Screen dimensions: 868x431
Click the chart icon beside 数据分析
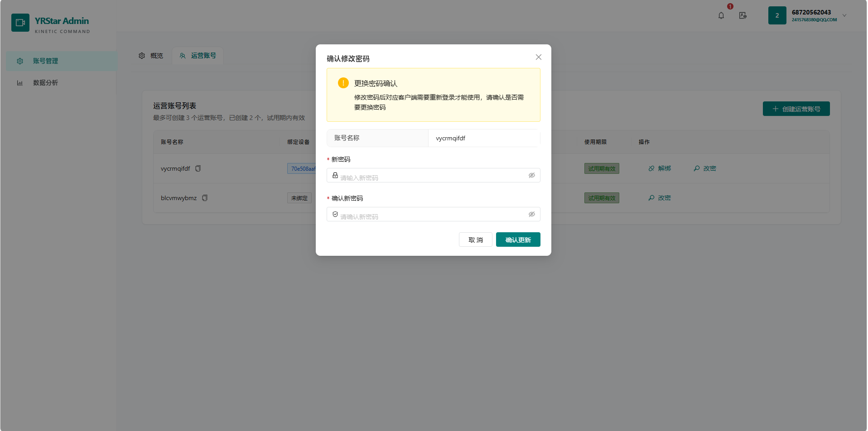20,83
